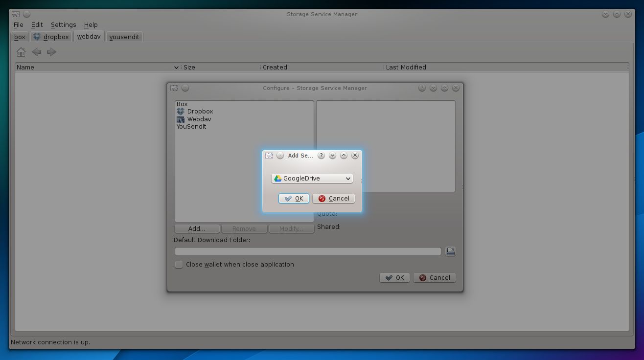Viewport: 644px width, 360px height.
Task: Click OK in Configure dialog
Action: [x=395, y=278]
